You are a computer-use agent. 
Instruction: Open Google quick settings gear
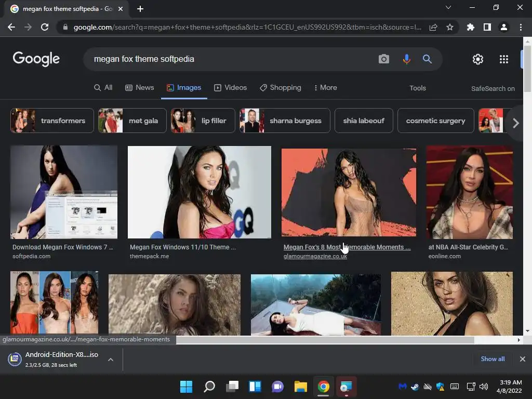pos(478,59)
